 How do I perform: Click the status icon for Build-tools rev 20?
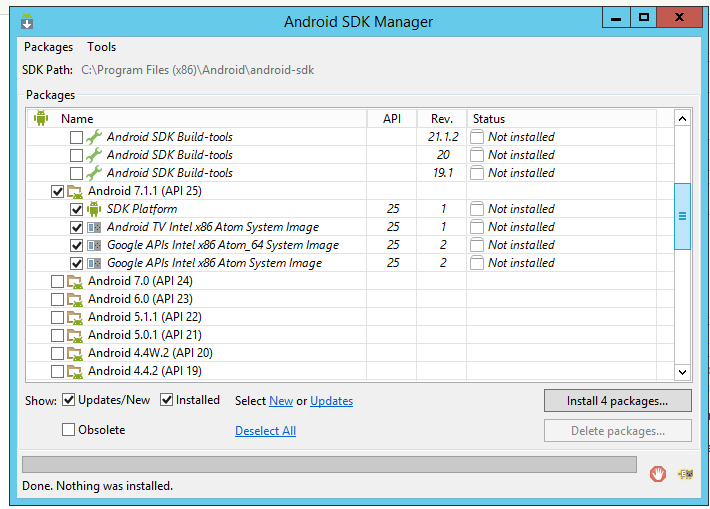pos(477,155)
